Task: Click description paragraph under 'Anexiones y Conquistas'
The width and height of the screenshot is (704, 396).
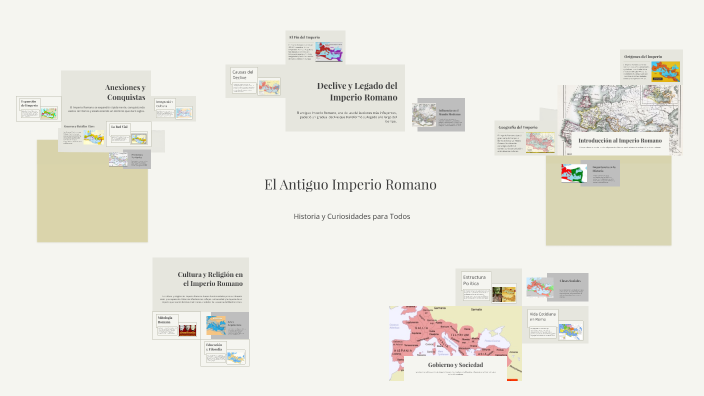Action: [107, 109]
